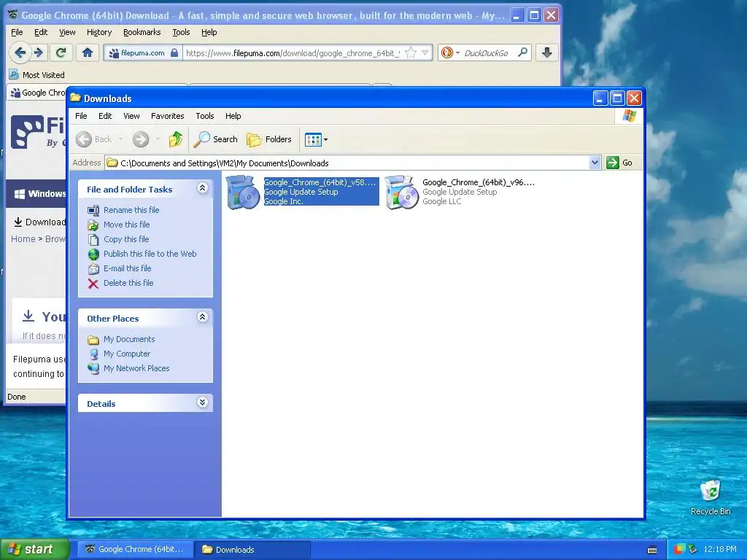Click the DuckDuckGo search field
Screen dimensions: 747x560
pos(486,52)
